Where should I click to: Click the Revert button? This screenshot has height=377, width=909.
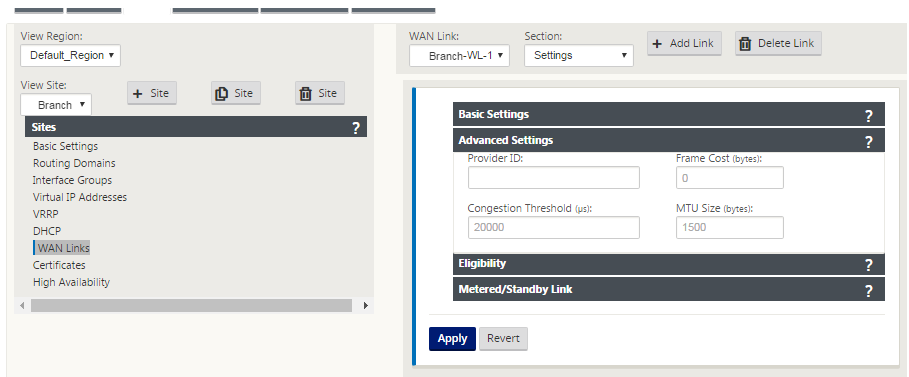(503, 339)
